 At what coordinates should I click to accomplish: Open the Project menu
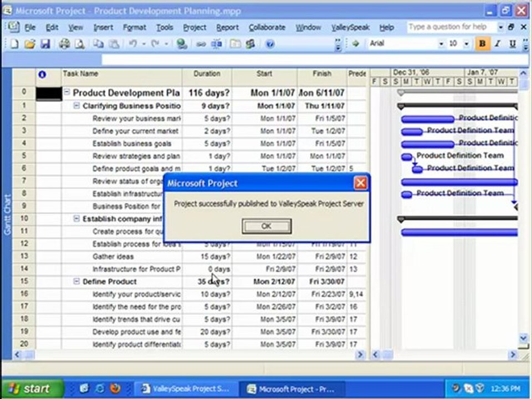195,28
